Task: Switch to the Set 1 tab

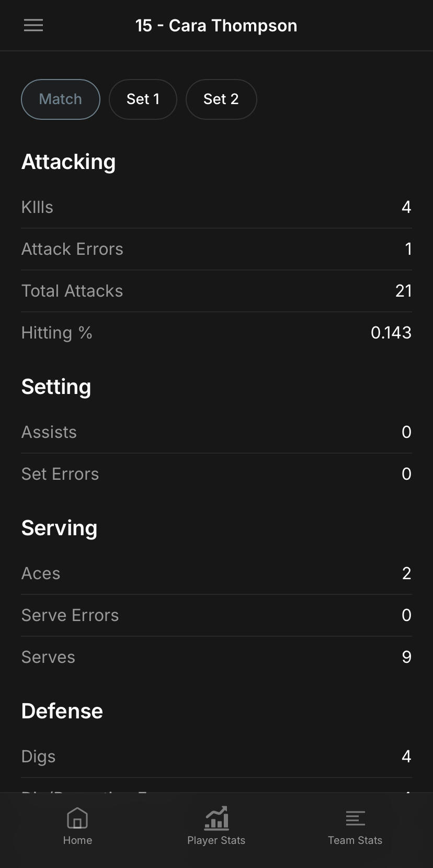Action: pyautogui.click(x=143, y=99)
